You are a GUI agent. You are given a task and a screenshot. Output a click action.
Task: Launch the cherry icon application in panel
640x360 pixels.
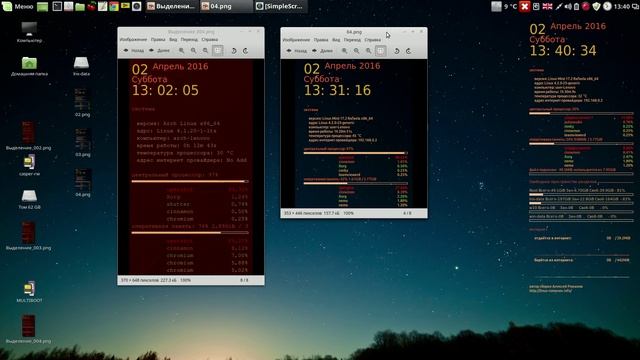tap(91, 6)
